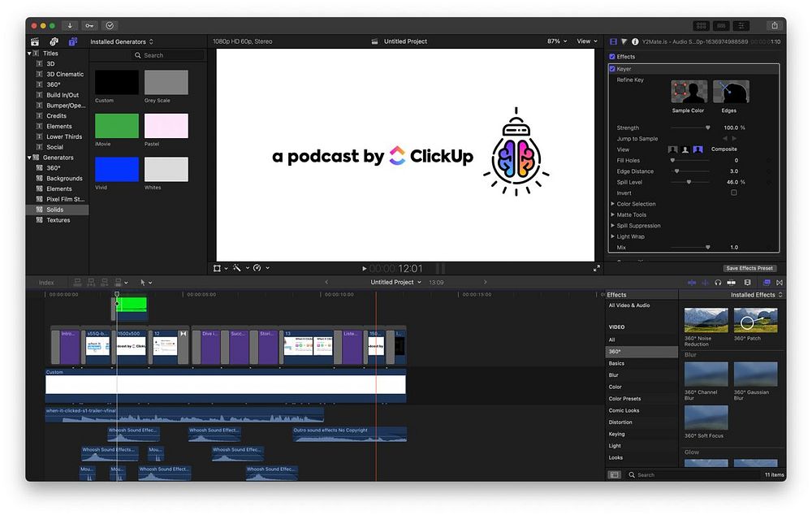Disable the Keyer effect checkbox
Screen dimensions: 812x515
612,68
